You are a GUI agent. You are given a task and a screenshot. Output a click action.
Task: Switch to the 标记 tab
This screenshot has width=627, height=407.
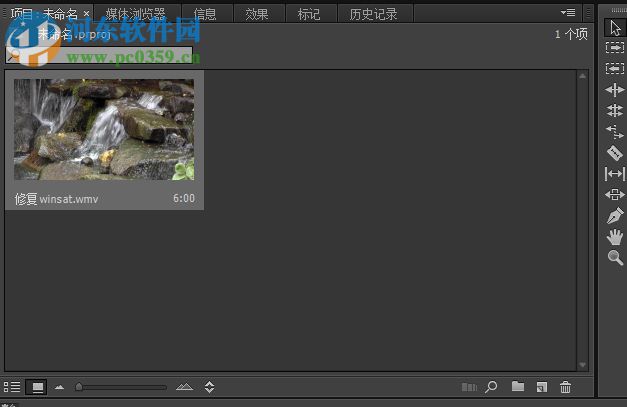tap(309, 14)
